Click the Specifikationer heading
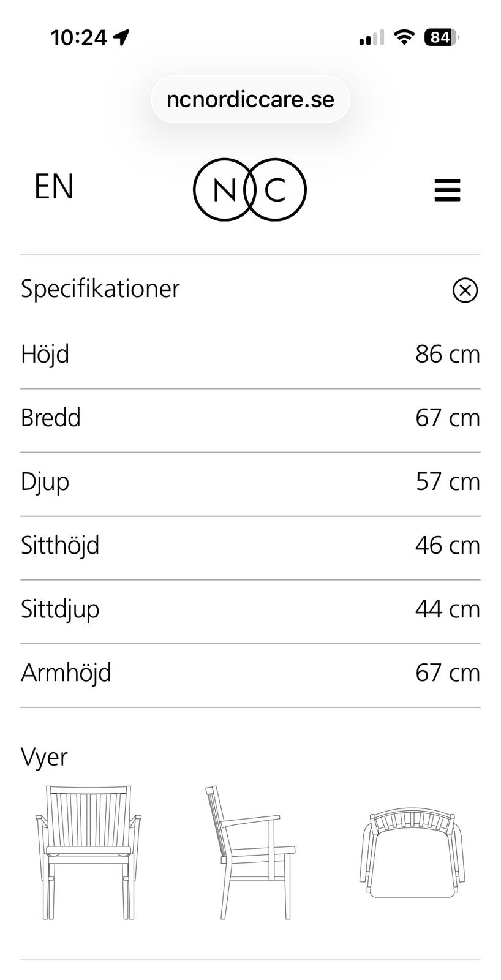 click(100, 288)
